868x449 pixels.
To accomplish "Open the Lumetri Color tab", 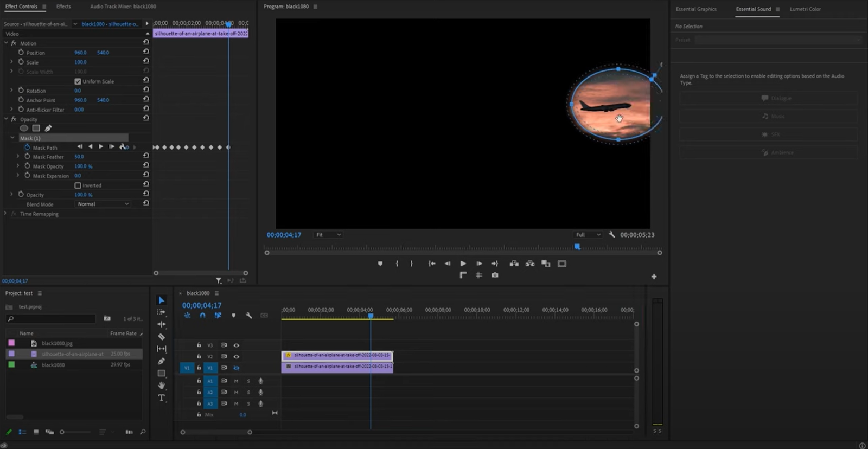I will 805,9.
